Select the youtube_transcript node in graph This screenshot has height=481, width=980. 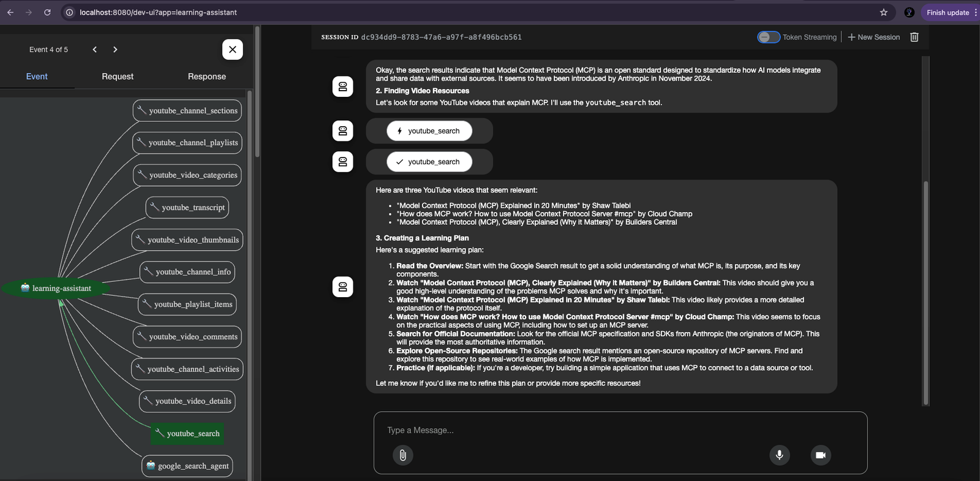tap(187, 208)
